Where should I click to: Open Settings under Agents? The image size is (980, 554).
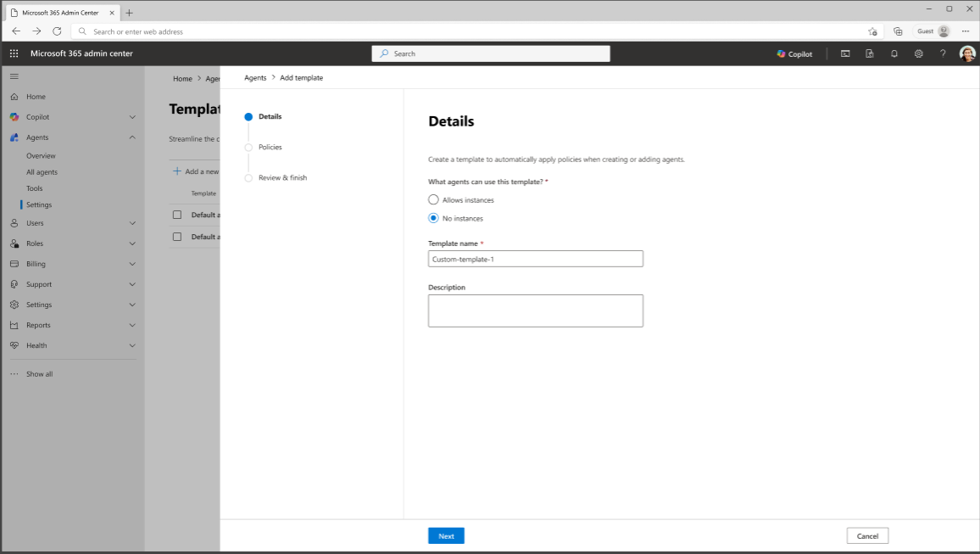point(39,205)
